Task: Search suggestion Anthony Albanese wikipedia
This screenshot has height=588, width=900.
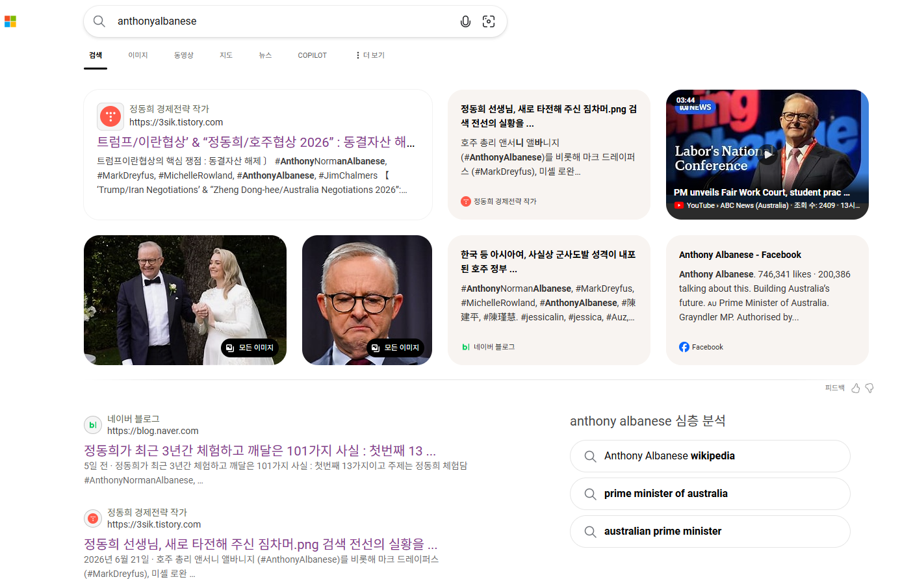Action: pos(710,456)
